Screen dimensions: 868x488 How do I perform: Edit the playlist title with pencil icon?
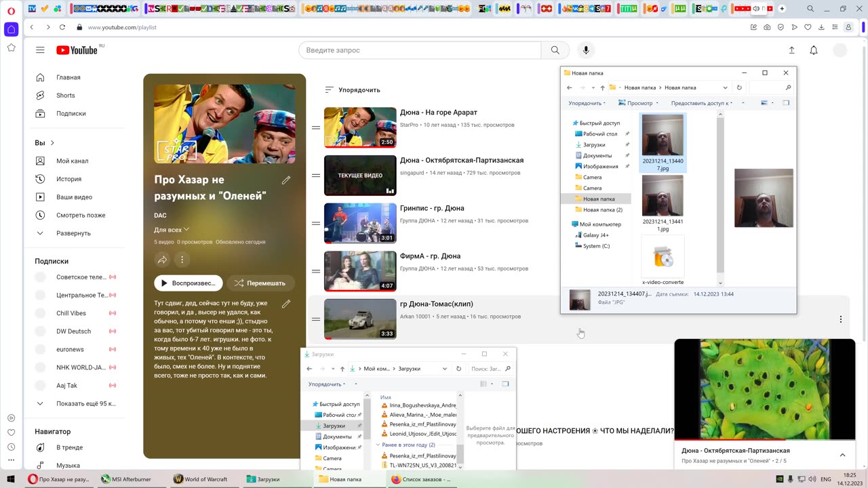click(286, 180)
